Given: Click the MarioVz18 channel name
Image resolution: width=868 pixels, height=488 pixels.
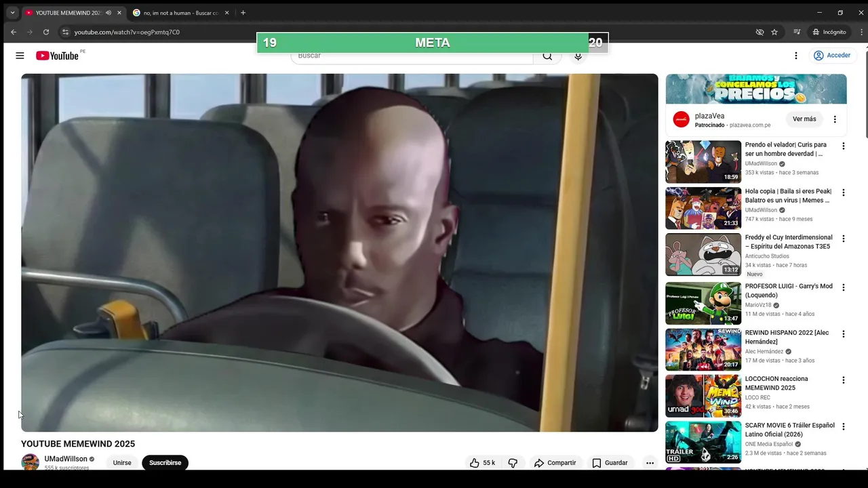Looking at the screenshot, I should coord(758,305).
